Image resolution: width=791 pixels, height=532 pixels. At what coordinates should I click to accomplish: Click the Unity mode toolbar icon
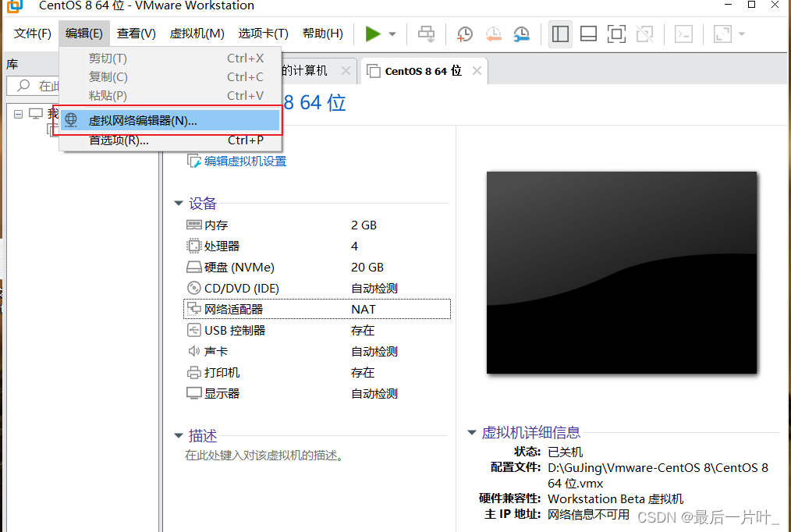click(x=644, y=34)
